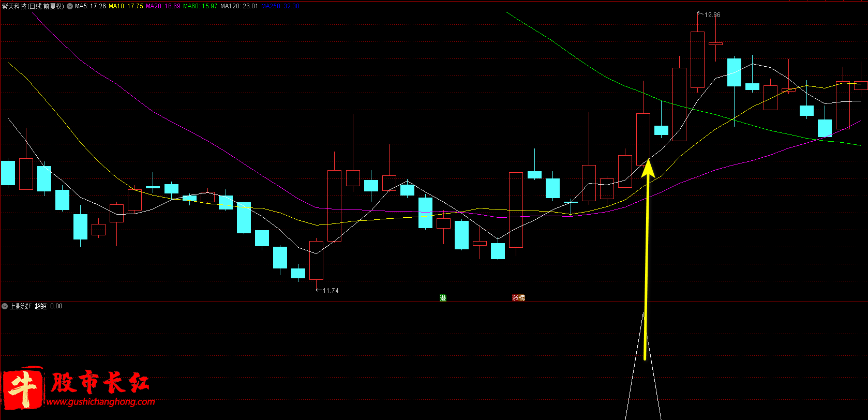Select the green MA60: 15.97 label
The width and height of the screenshot is (868, 420).
[200, 6]
